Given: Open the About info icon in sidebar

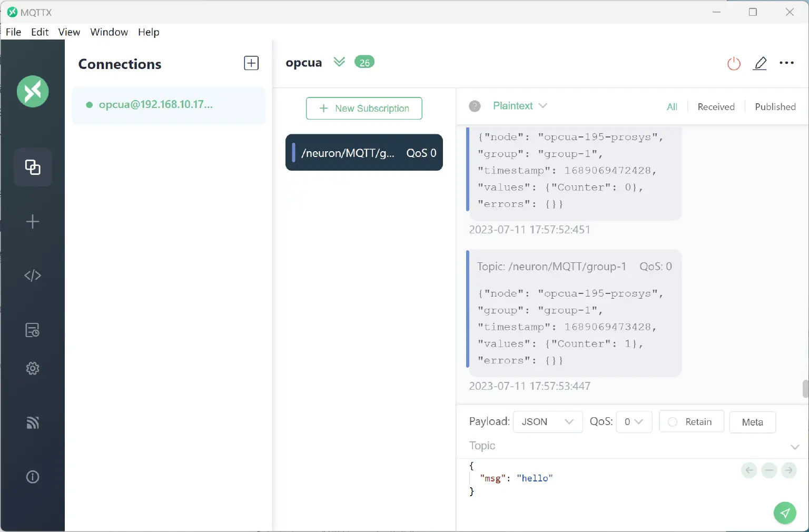Looking at the screenshot, I should pyautogui.click(x=33, y=477).
